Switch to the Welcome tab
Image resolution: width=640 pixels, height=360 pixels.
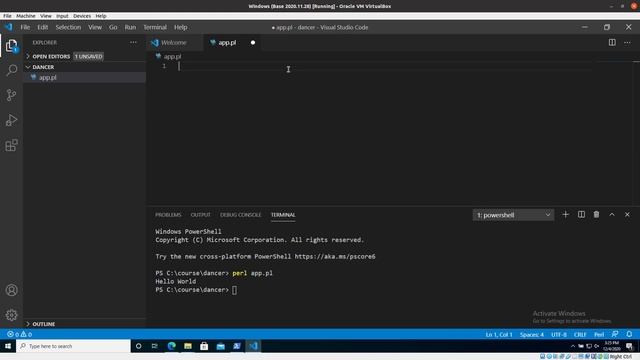click(x=174, y=42)
